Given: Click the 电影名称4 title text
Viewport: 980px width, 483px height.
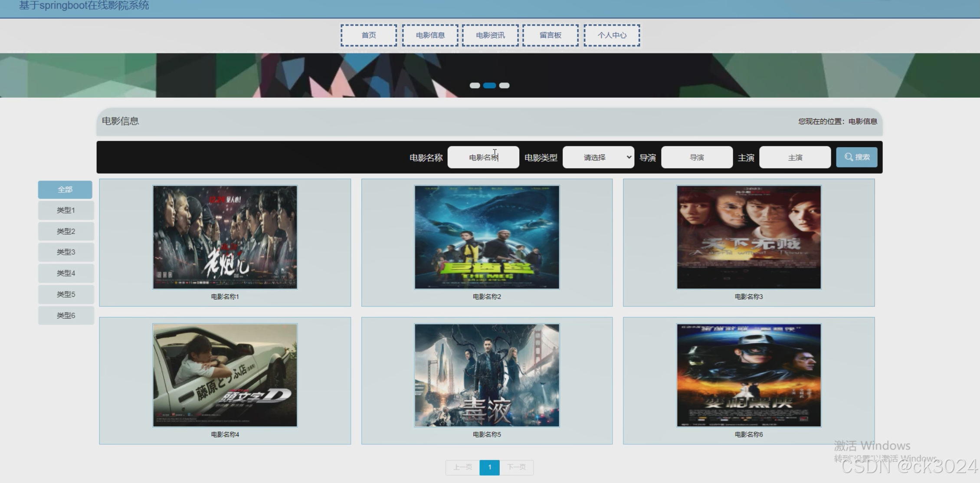Looking at the screenshot, I should (225, 434).
